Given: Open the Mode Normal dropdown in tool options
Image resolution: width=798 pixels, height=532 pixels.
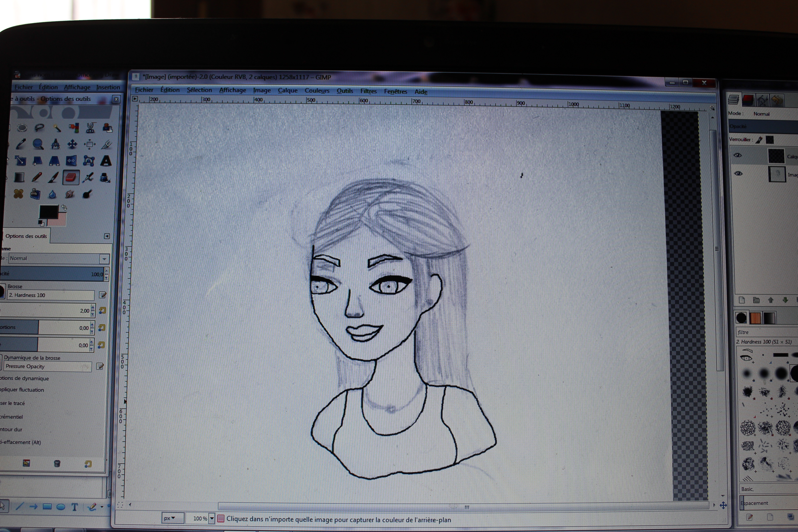Looking at the screenshot, I should pyautogui.click(x=104, y=259).
